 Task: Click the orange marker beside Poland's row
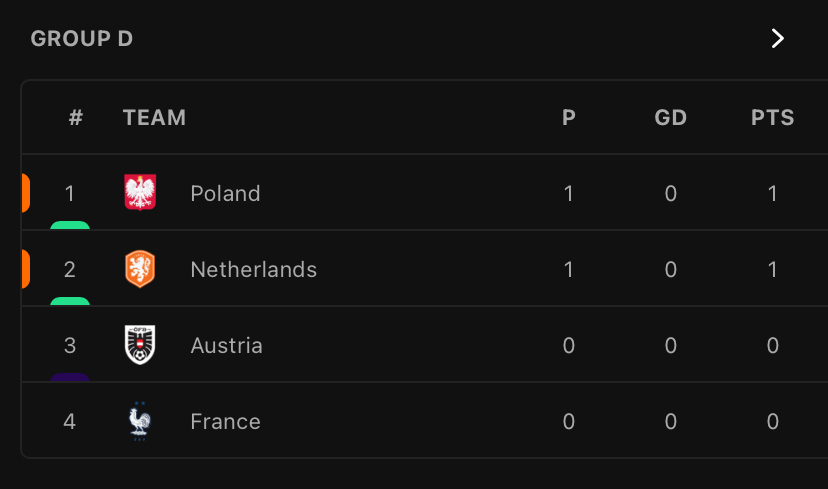[25, 193]
